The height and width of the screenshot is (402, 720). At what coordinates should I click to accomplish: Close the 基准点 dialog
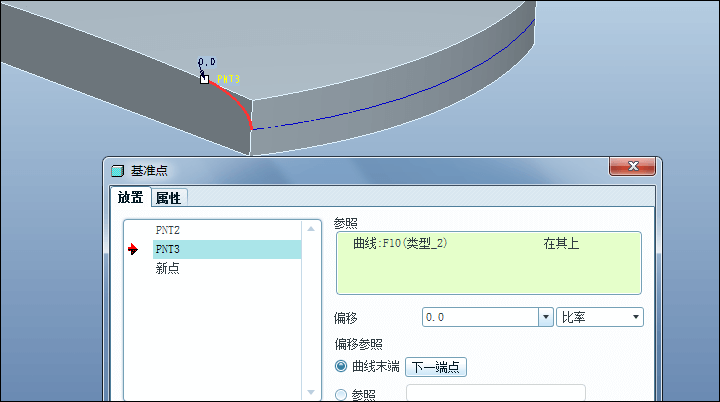632,166
